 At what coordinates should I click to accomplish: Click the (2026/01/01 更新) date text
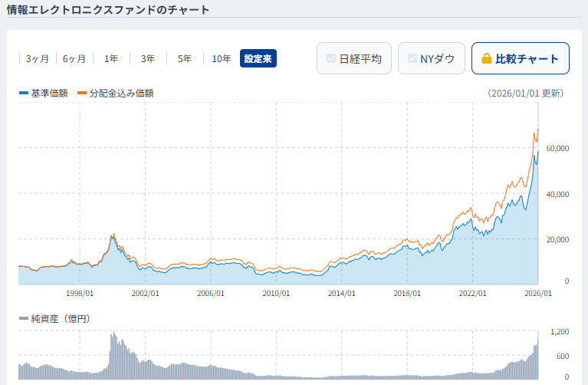click(x=526, y=93)
